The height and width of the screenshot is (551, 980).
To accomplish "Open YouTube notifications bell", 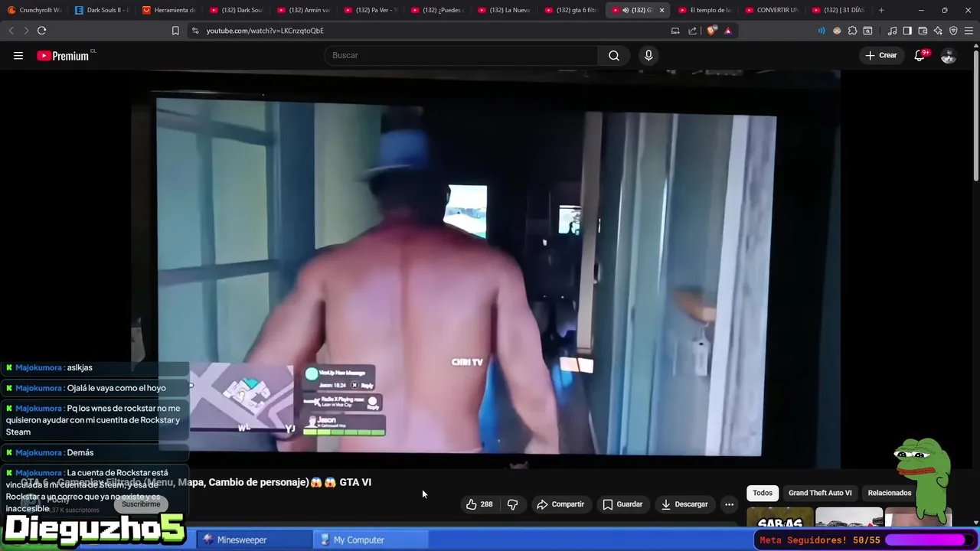I will click(920, 55).
